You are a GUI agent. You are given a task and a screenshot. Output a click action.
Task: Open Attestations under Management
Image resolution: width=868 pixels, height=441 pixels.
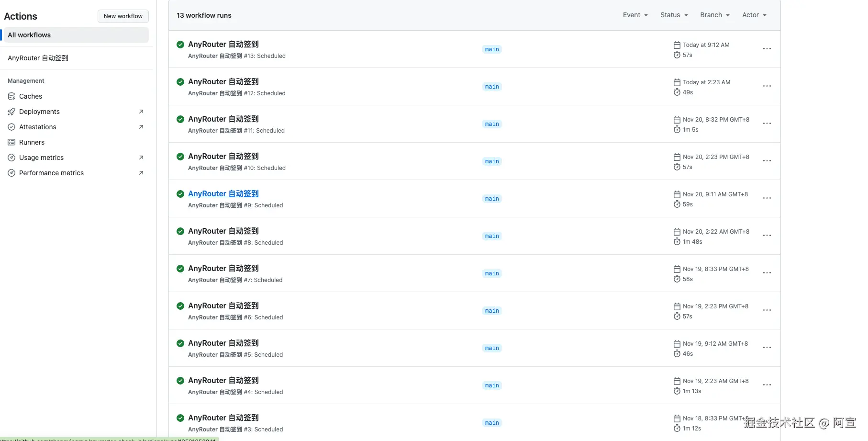click(77, 127)
